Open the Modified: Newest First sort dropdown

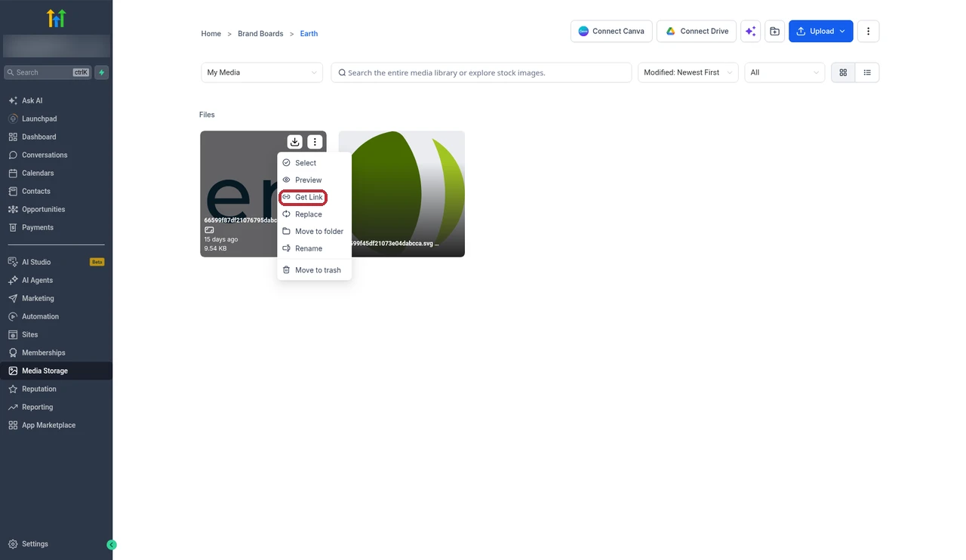pos(688,72)
